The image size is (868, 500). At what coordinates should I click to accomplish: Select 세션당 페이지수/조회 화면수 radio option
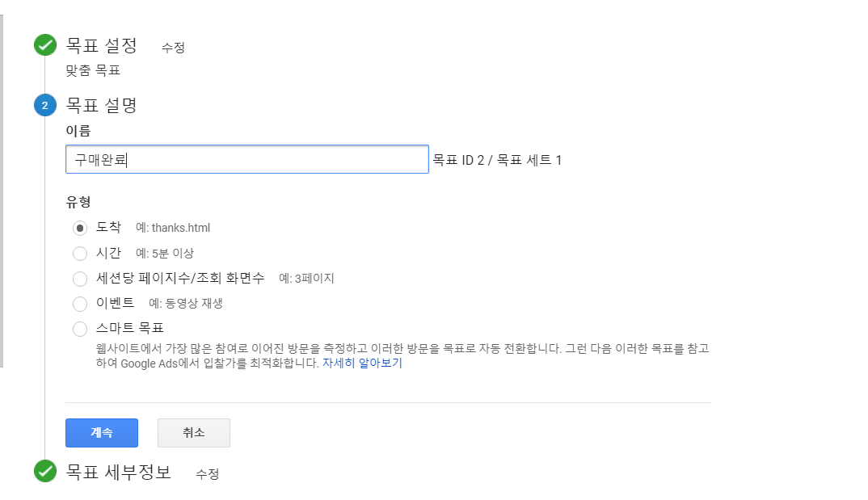[80, 279]
